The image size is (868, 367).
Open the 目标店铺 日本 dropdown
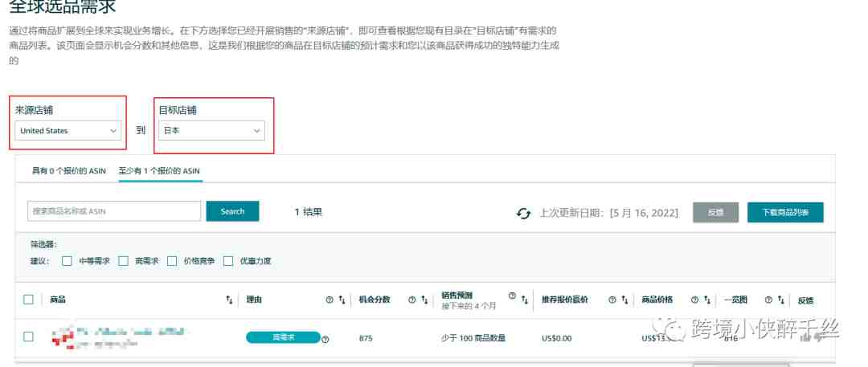(211, 131)
